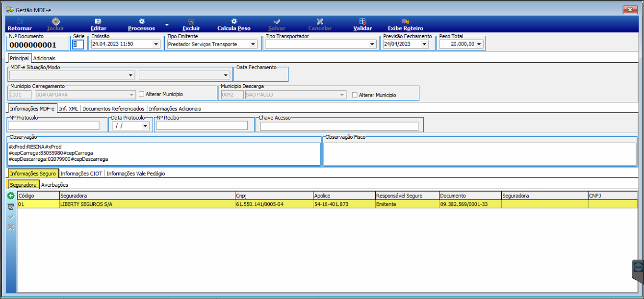Switch to the Adicionais tab

tap(44, 58)
